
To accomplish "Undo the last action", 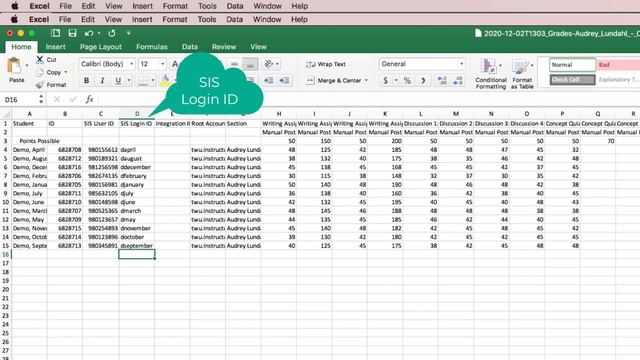I will tap(89, 33).
